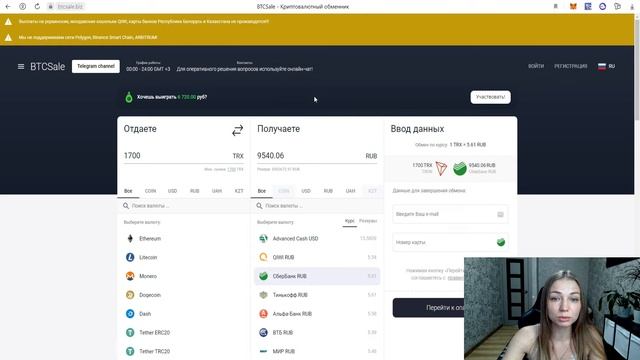Image resolution: width=640 pixels, height=360 pixels.
Task: Click the e-mail input field
Action: [x=450, y=214]
